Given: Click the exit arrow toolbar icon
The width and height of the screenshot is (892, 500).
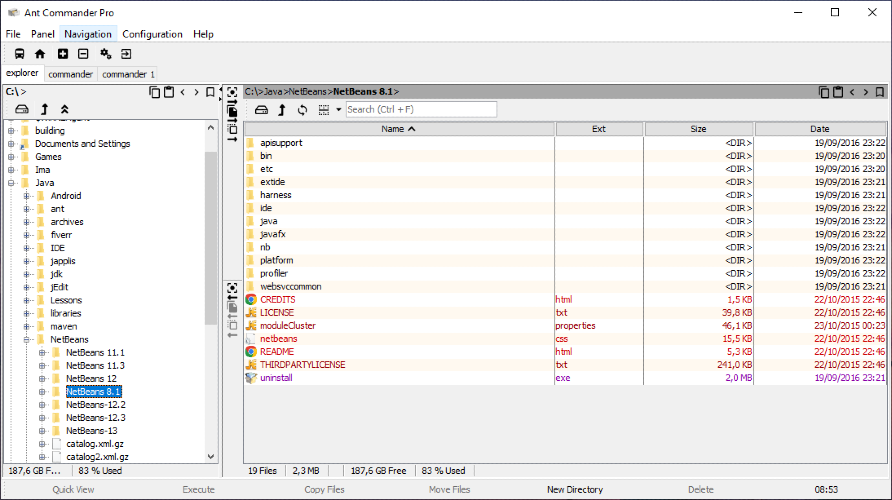Looking at the screenshot, I should coord(126,54).
